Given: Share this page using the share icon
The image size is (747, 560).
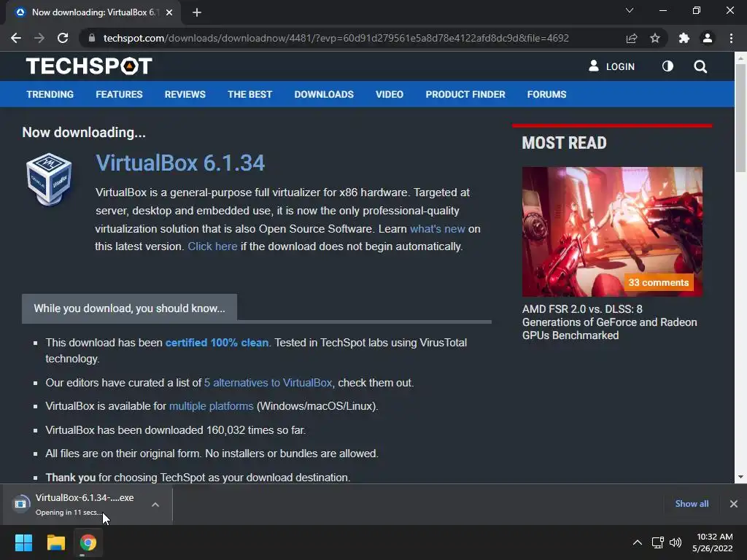Looking at the screenshot, I should 632,38.
